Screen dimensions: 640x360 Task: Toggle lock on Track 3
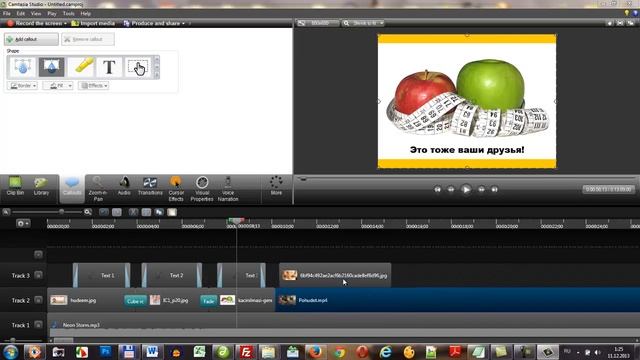pos(38,275)
